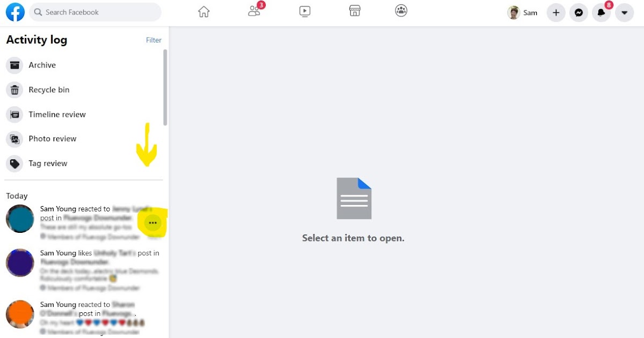Open the Create plus menu

click(556, 12)
